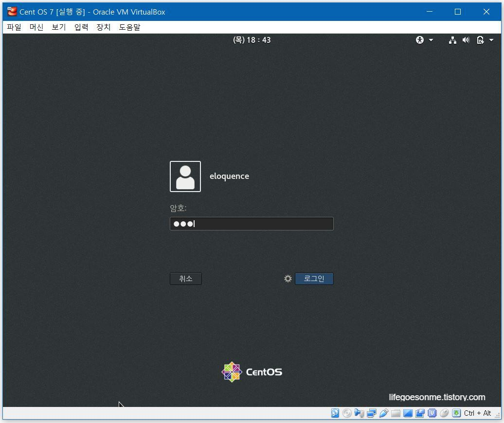
Task: Click the Ctrl + Alt host key label
Action: pos(477,413)
